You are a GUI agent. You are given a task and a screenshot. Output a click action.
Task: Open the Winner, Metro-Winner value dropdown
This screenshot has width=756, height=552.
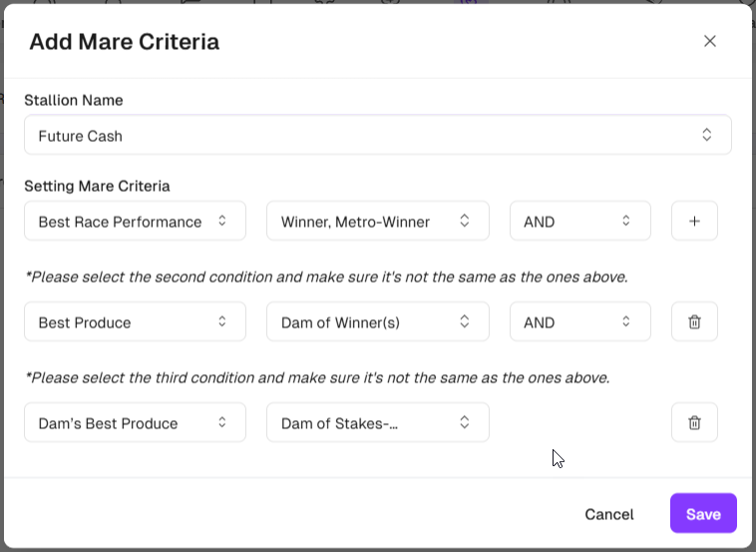coord(377,222)
